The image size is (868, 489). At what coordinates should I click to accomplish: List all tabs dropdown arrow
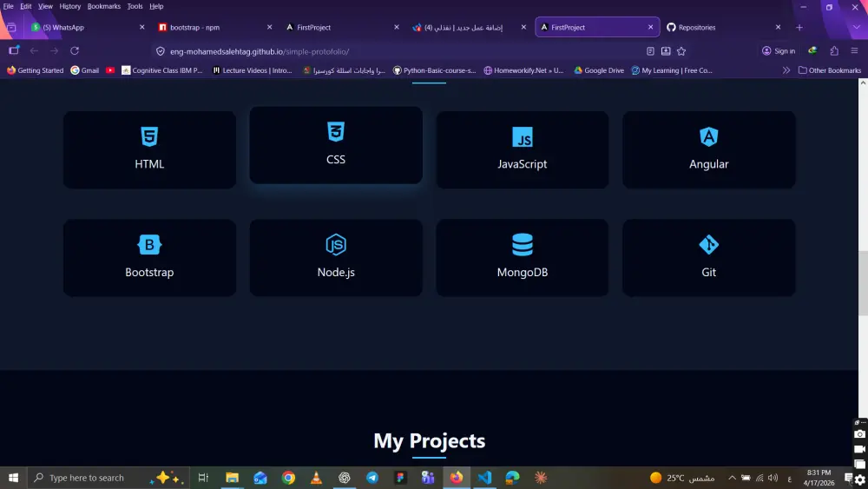857,27
